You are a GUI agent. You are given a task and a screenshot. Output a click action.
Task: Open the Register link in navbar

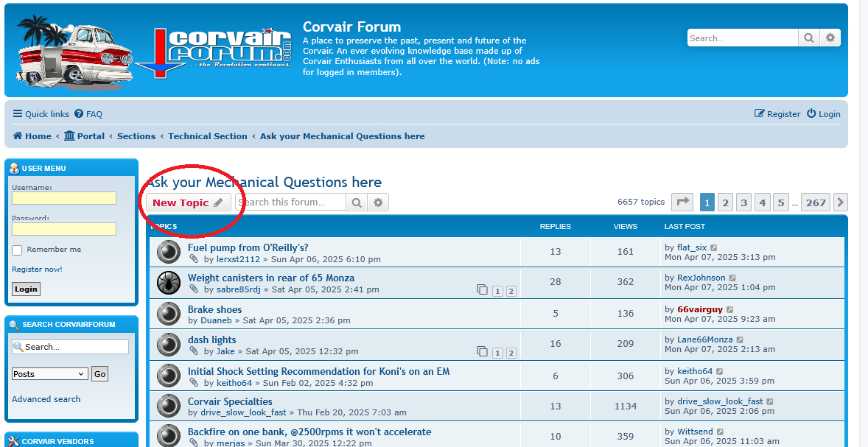(777, 114)
